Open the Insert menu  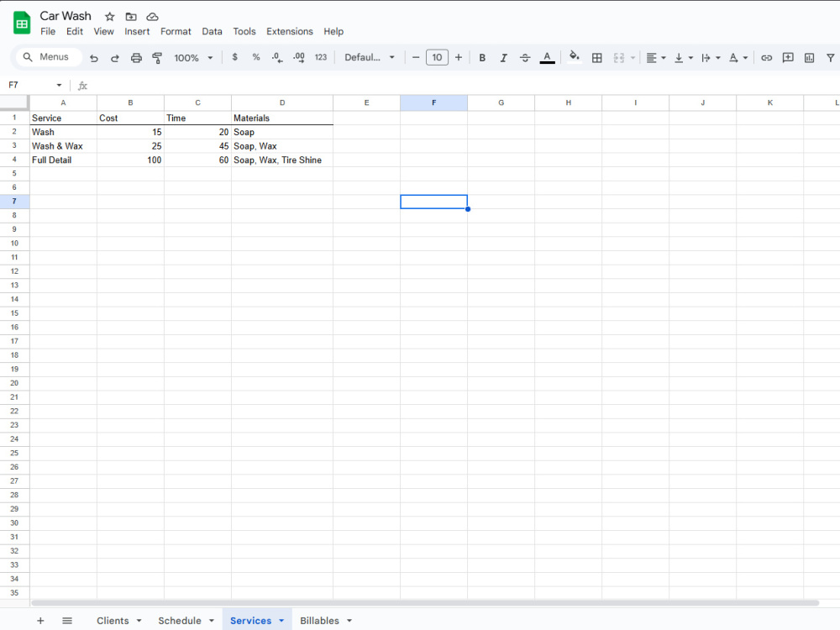pos(137,32)
